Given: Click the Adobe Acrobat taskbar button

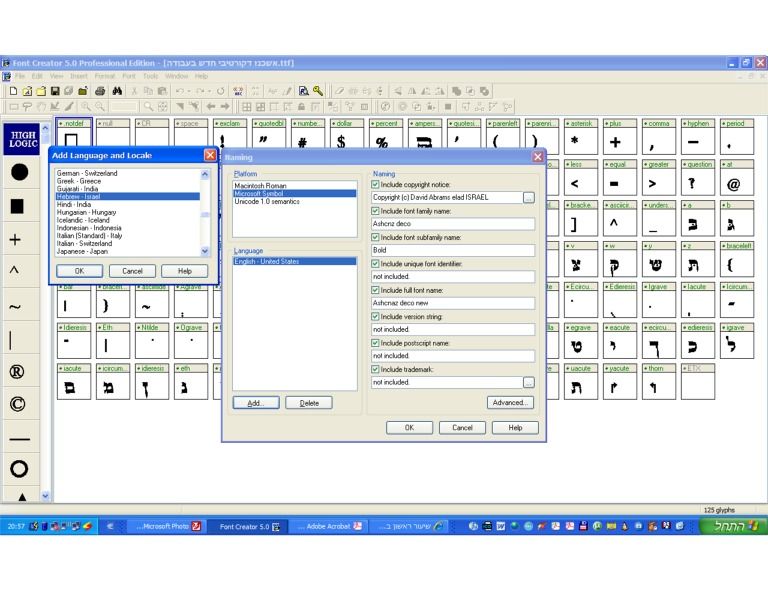Looking at the screenshot, I should tap(329, 526).
